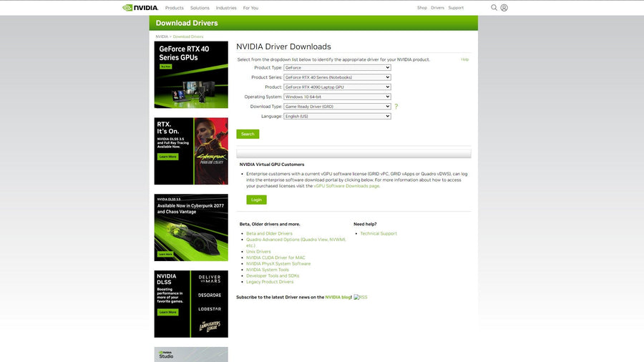Viewport: 644px width, 362px height.
Task: Click the NVIDIA Driver Downloads heading
Action: (283, 47)
